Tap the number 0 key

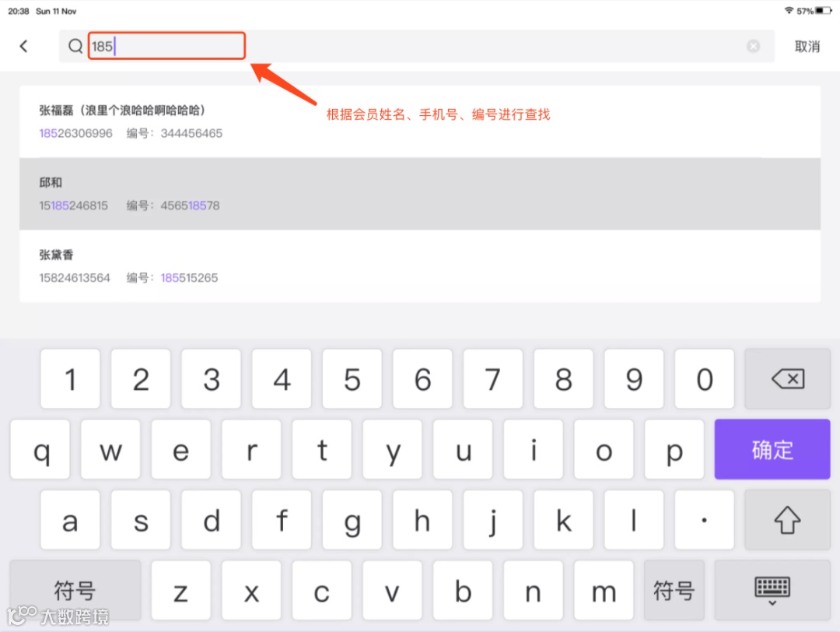pyautogui.click(x=705, y=379)
